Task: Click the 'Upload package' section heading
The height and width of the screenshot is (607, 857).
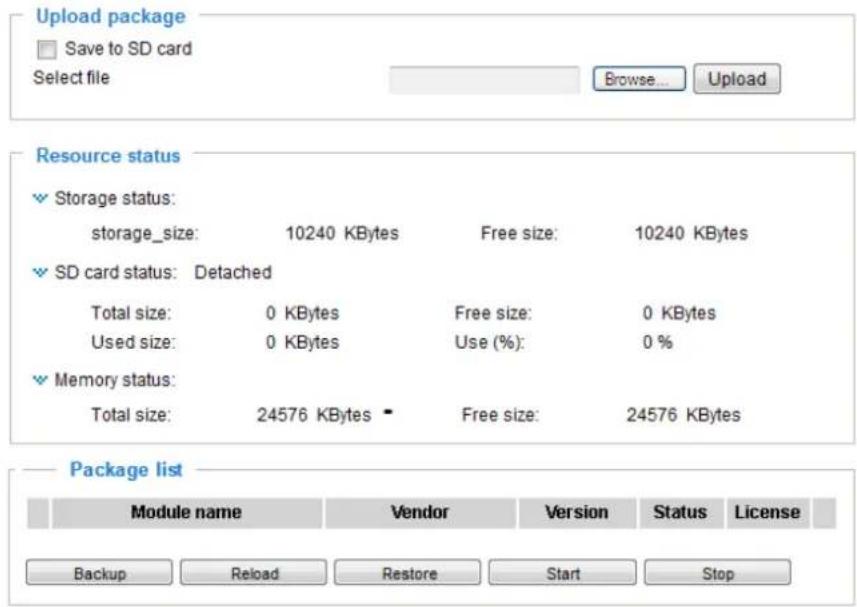Action: coord(111,16)
